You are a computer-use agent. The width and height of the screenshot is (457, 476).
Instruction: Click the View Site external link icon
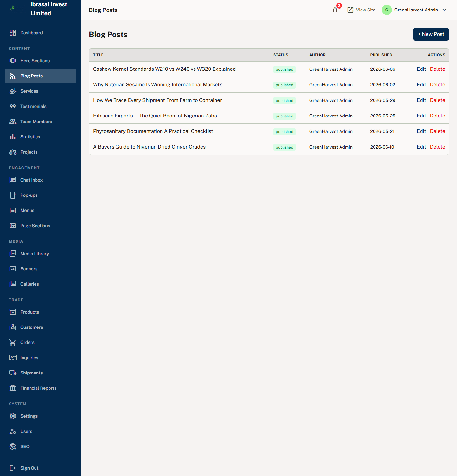(350, 10)
